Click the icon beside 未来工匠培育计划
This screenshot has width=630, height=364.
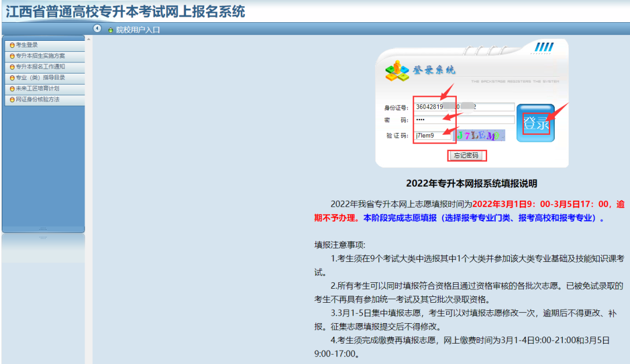(x=12, y=89)
